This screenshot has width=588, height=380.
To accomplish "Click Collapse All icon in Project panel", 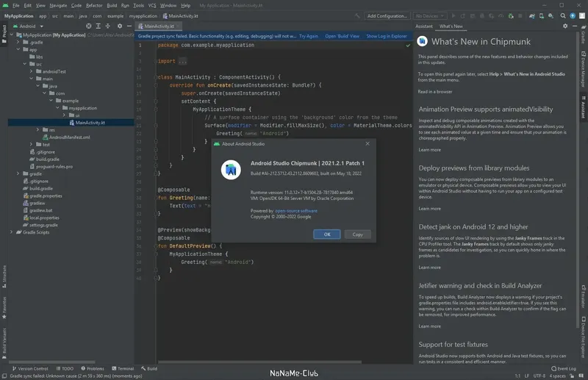I will (108, 26).
